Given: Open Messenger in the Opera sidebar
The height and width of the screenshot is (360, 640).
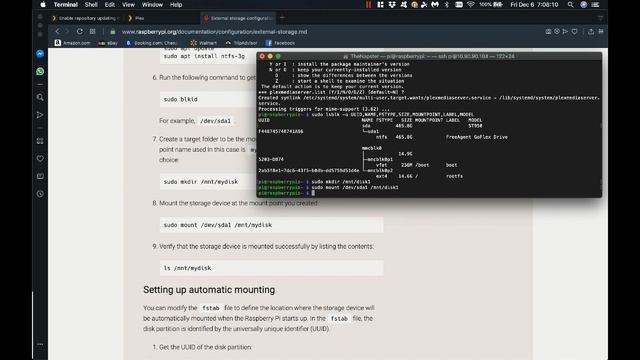Looking at the screenshot, I should point(40,54).
